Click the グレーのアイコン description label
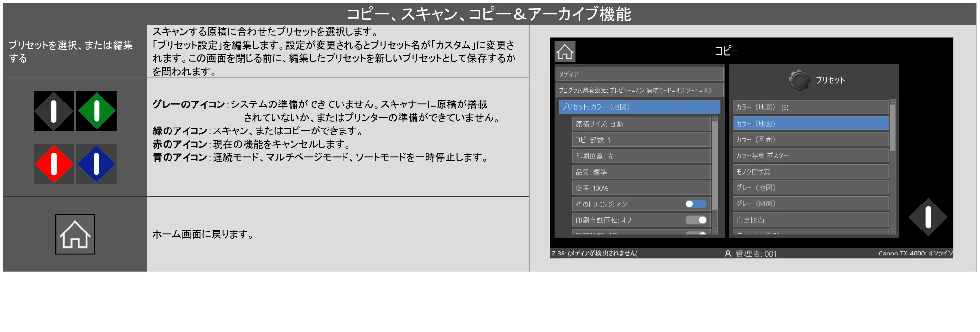Viewport: 980px width, 332px height. click(x=189, y=104)
